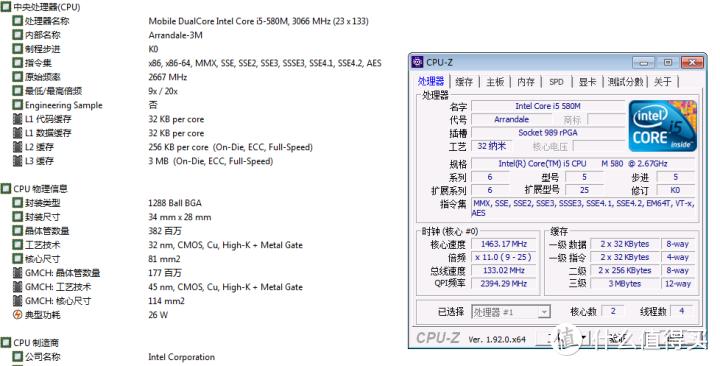Switch to the SPD tab in CPU-Z
This screenshot has height=366, width=720.
point(556,82)
